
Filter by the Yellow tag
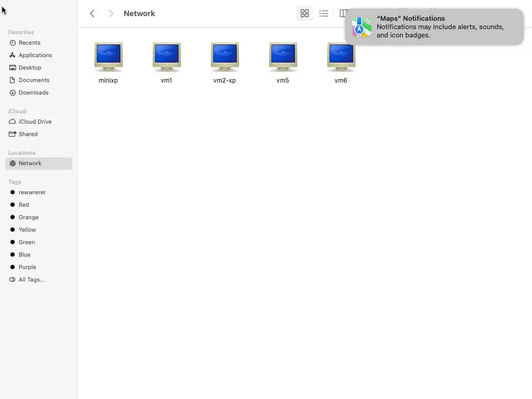(38, 230)
